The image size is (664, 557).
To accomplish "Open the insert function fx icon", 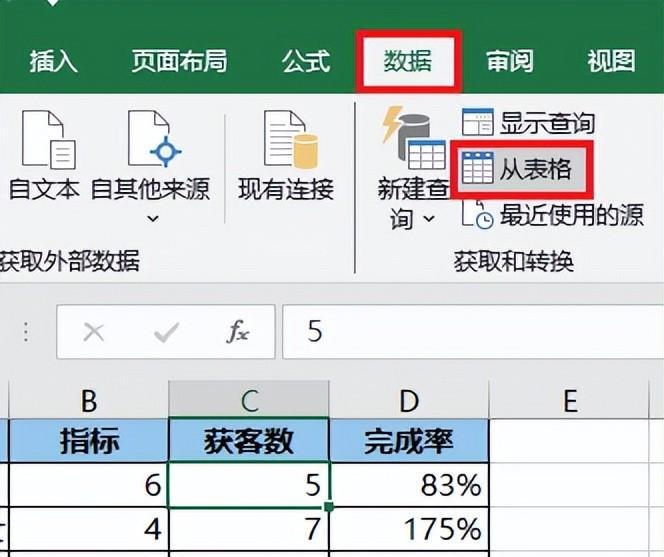I will [238, 331].
